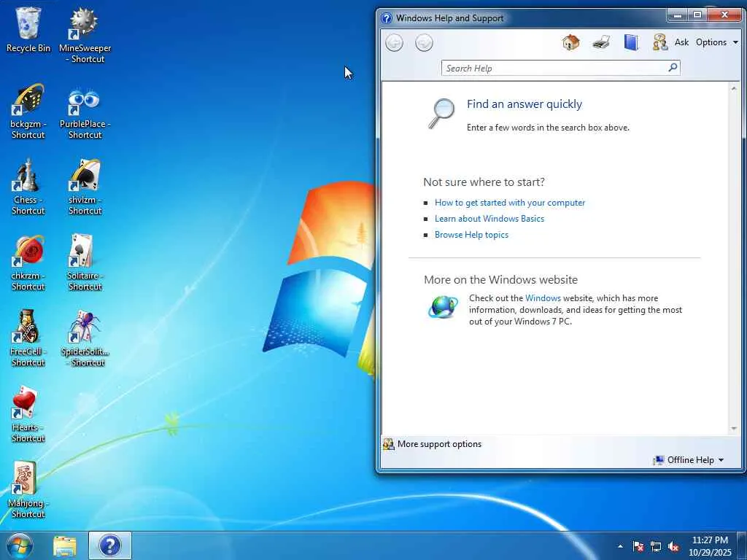Viewport: 747px width, 560px height.
Task: Select the FreeCell shortcut icon
Action: [x=28, y=338]
